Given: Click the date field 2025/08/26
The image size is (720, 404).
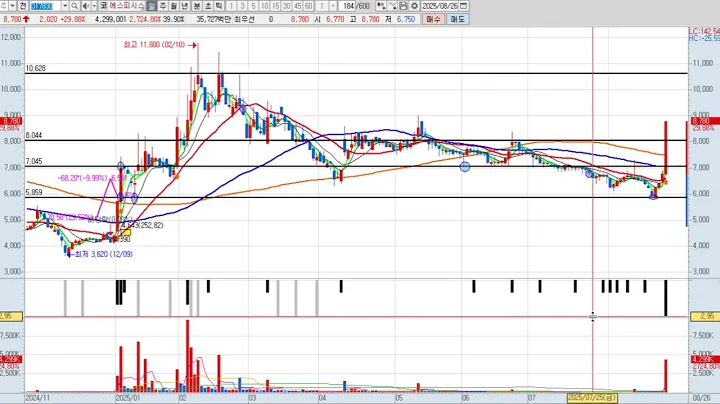Looking at the screenshot, I should tap(440, 6).
